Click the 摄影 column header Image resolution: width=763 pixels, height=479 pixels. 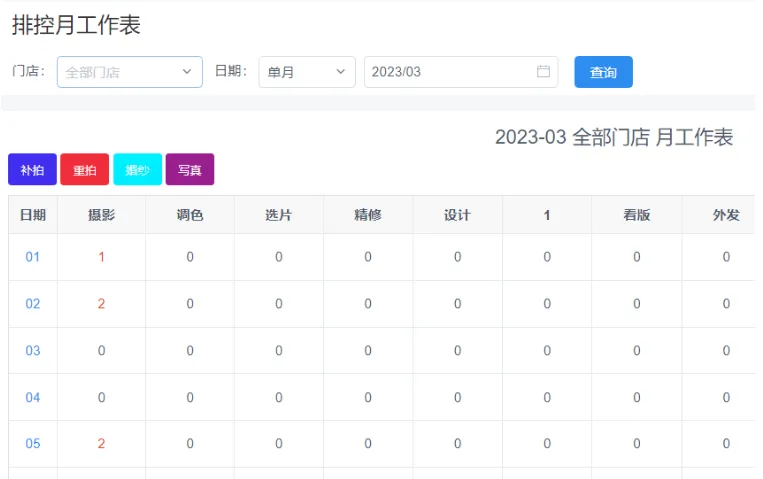pyautogui.click(x=101, y=215)
